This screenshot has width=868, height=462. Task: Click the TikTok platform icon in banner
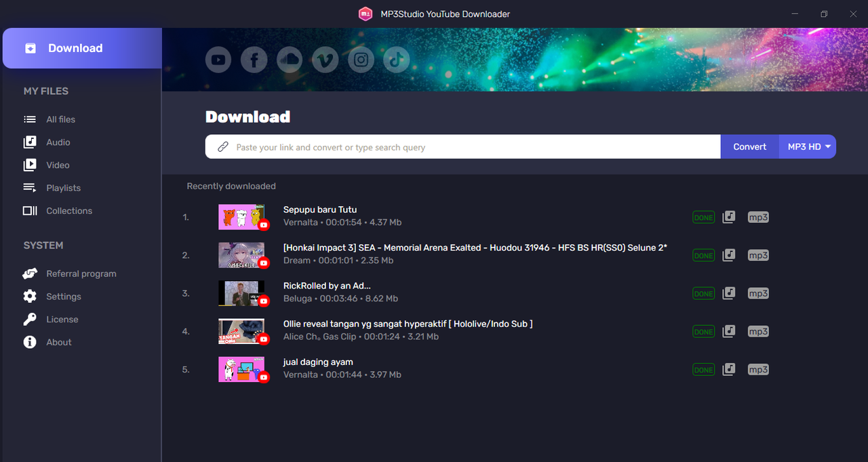click(x=397, y=60)
